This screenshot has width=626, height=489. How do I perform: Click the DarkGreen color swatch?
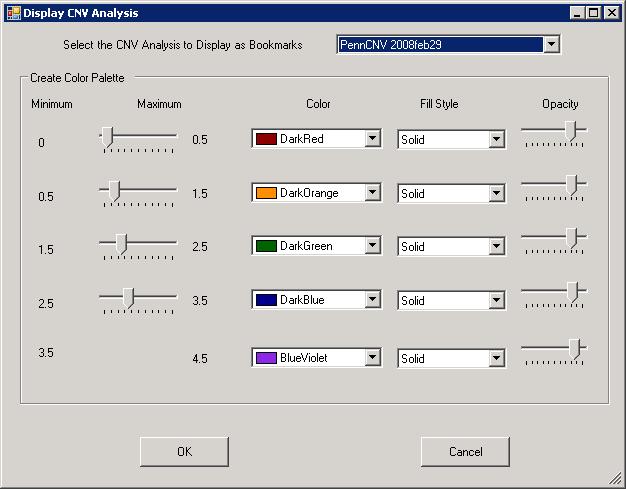pos(266,246)
